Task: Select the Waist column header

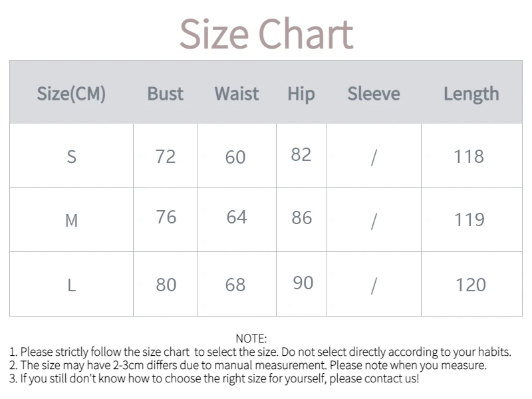Action: (x=237, y=94)
